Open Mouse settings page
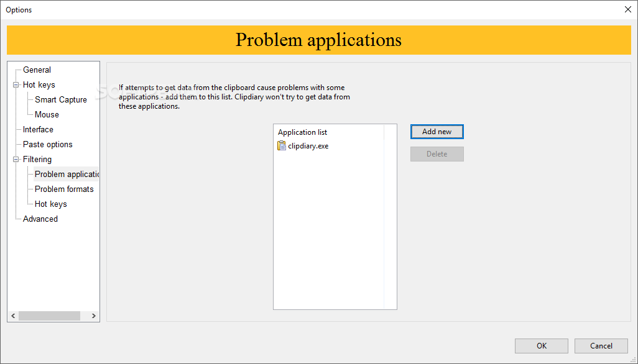Viewport: 638px width, 364px height. [x=47, y=114]
